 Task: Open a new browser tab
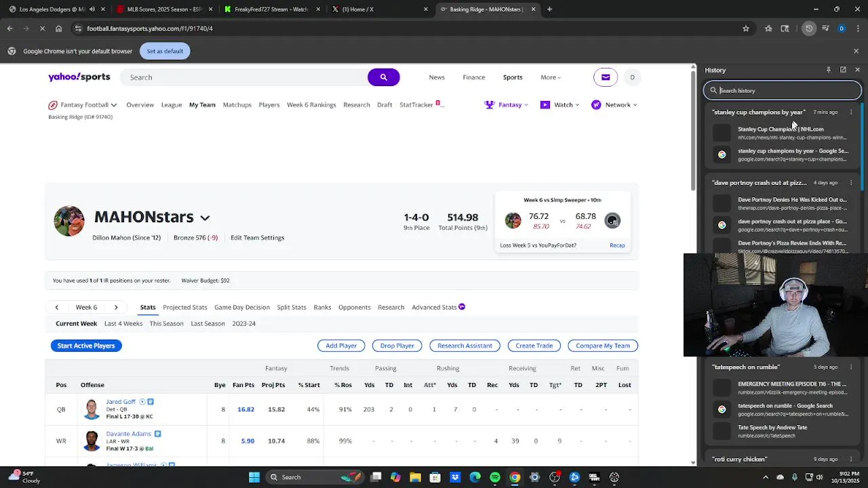[x=549, y=9]
